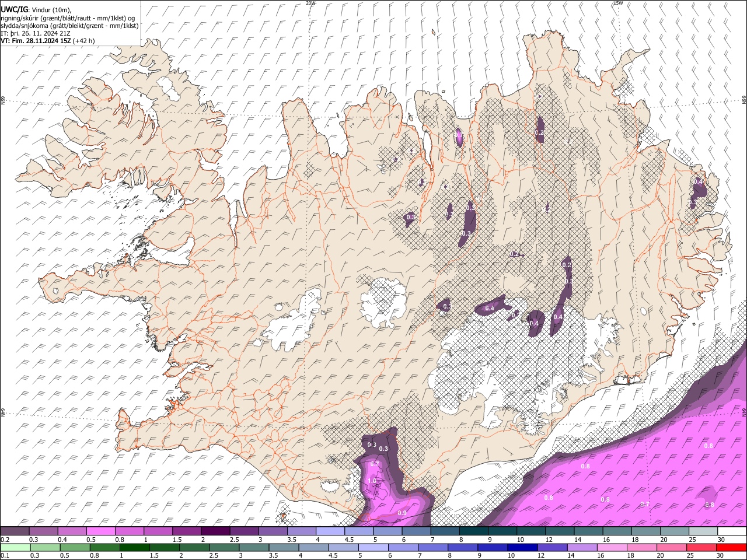The width and height of the screenshot is (747, 560).
Task: Click the '15W' longitude label
Action: pyautogui.click(x=618, y=3)
